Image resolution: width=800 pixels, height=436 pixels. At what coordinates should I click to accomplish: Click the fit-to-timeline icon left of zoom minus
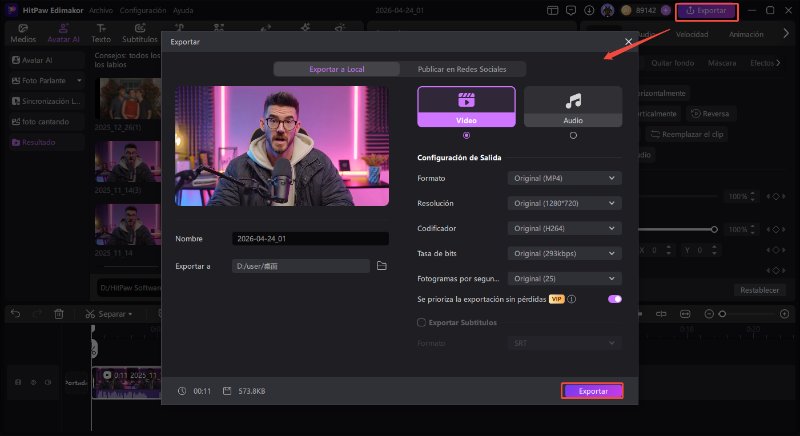(x=685, y=314)
